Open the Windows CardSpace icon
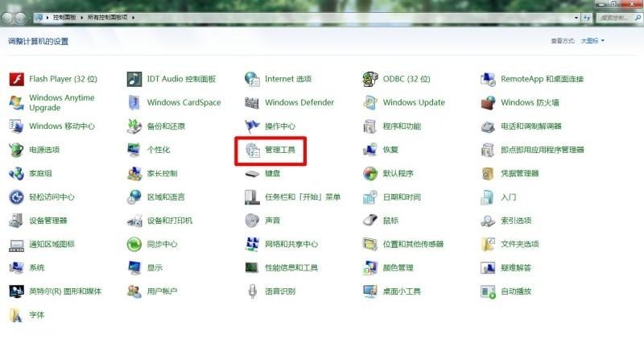 (134, 103)
